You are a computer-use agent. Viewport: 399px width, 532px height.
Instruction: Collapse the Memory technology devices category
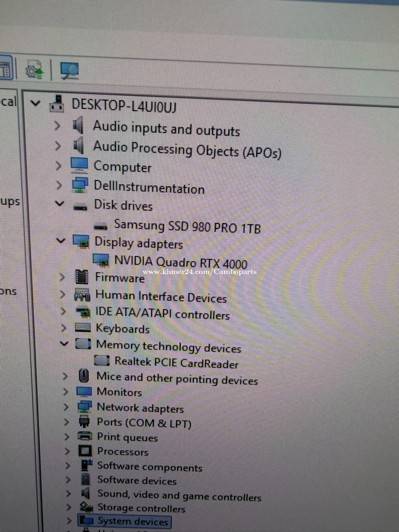coord(64,344)
